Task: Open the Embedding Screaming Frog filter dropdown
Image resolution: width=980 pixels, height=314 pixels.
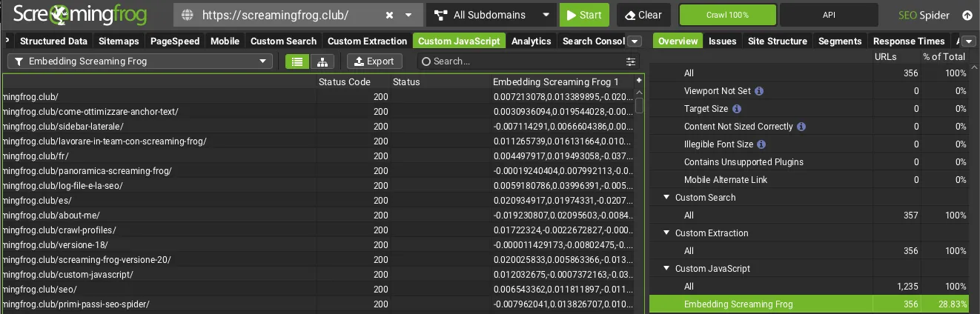Action: (140, 61)
